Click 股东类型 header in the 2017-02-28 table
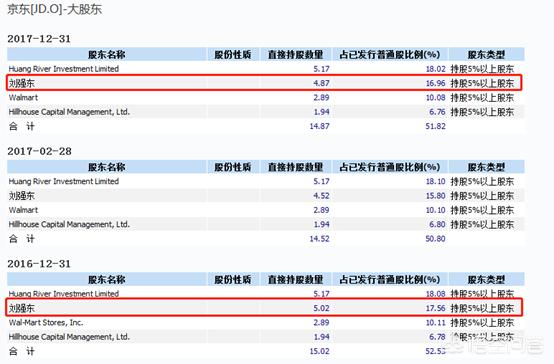The image size is (554, 364). coord(486,167)
